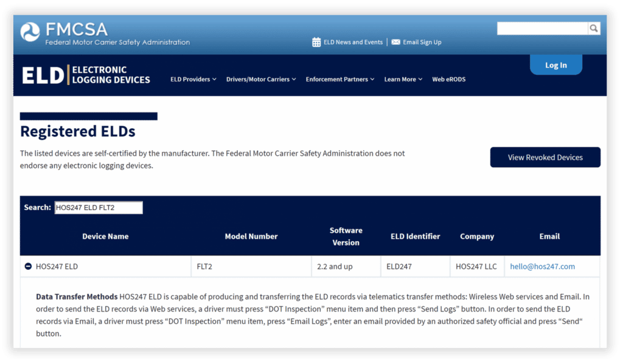The height and width of the screenshot is (364, 623).
Task: Click the Search input containing HOS247 ELD FLT2
Action: 99,207
